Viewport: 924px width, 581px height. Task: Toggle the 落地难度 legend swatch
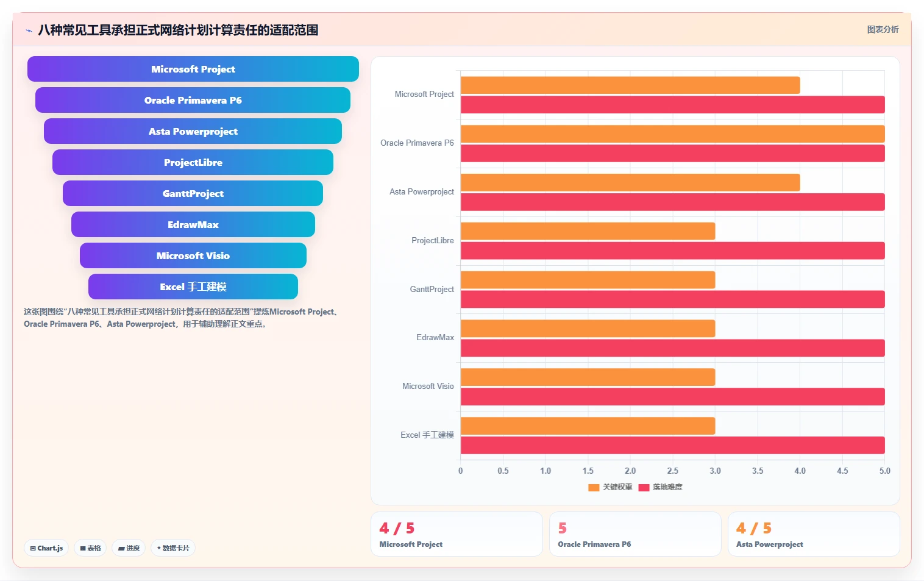click(644, 487)
